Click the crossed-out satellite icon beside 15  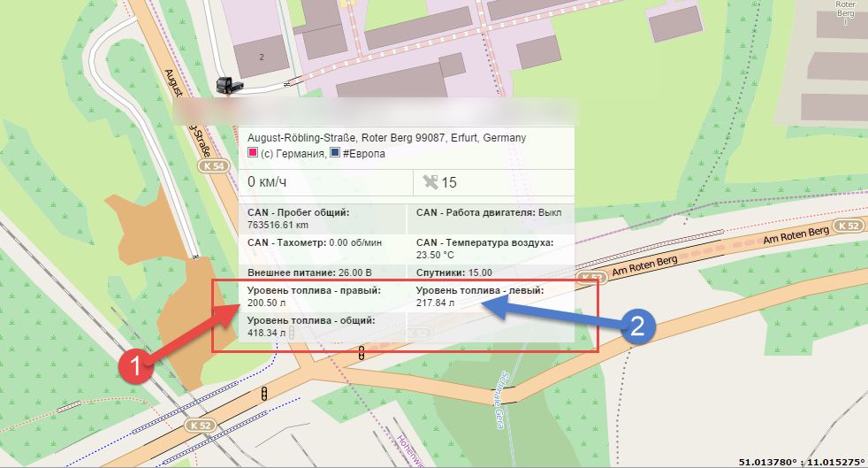pos(430,182)
